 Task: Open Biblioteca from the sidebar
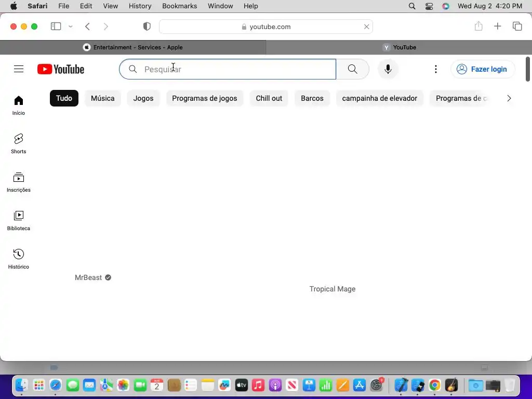click(19, 220)
